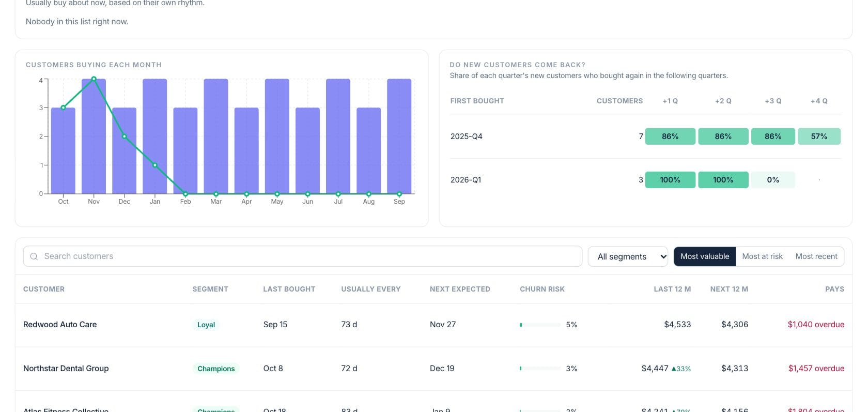Click the Churn Risk column header
This screenshot has width=868, height=412.
pos(542,289)
